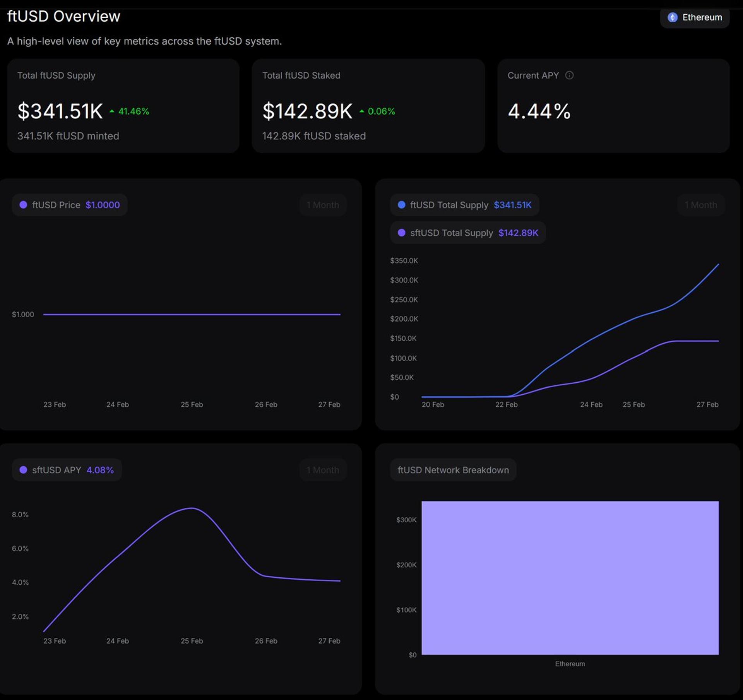Click the sftUSD APY legend dot
743x700 pixels.
click(23, 470)
